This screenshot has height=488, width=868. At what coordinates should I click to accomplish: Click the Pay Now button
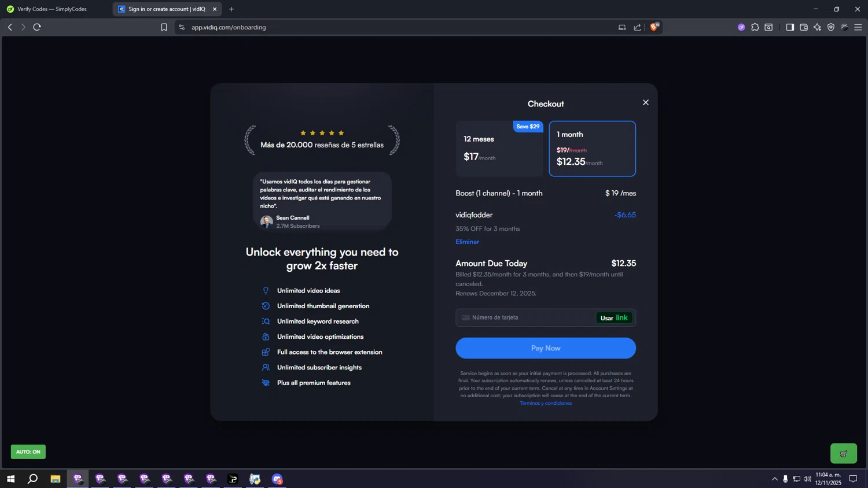point(546,348)
